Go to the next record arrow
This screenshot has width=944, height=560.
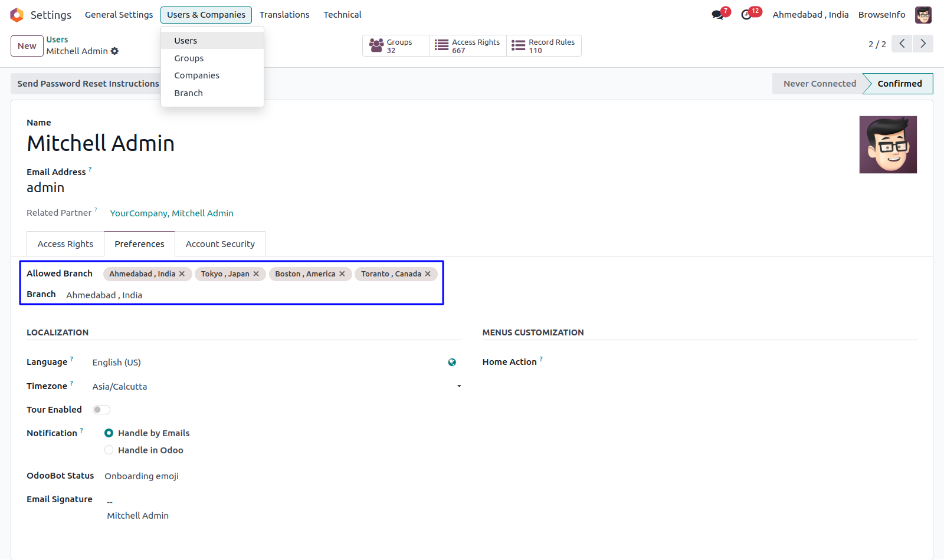[923, 44]
